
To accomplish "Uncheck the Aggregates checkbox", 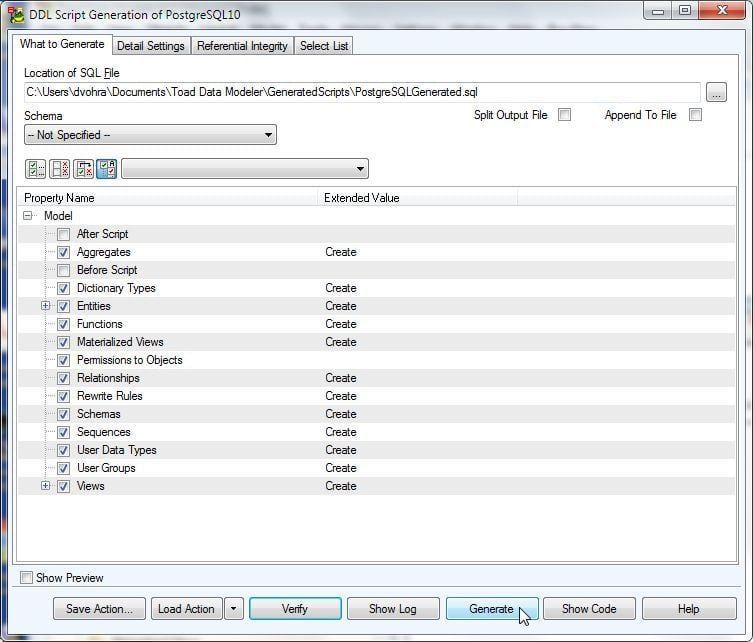I will click(63, 253).
